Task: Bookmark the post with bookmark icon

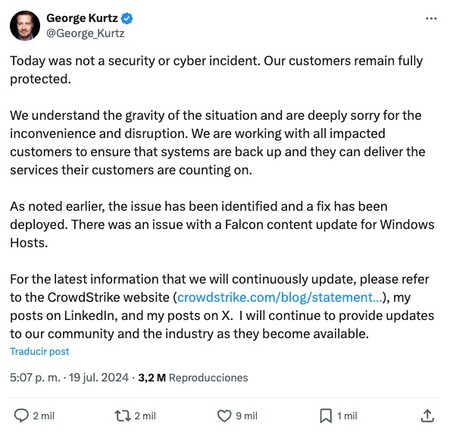Action: (326, 416)
